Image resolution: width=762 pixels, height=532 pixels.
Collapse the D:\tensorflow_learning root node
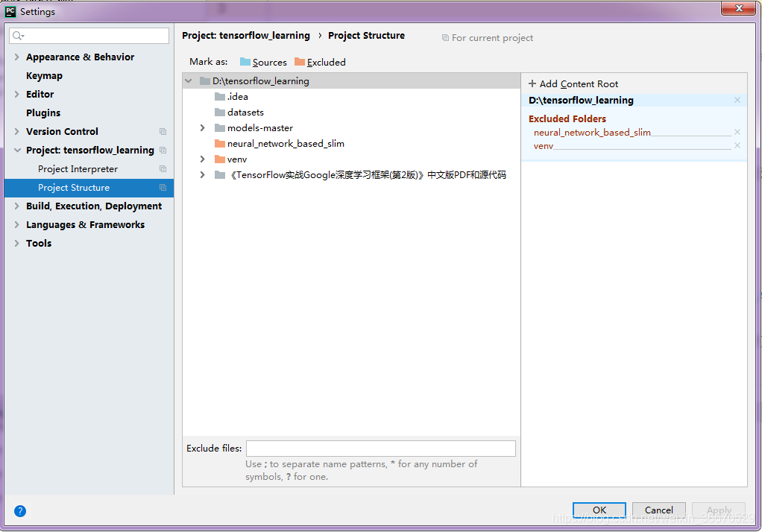coord(189,81)
